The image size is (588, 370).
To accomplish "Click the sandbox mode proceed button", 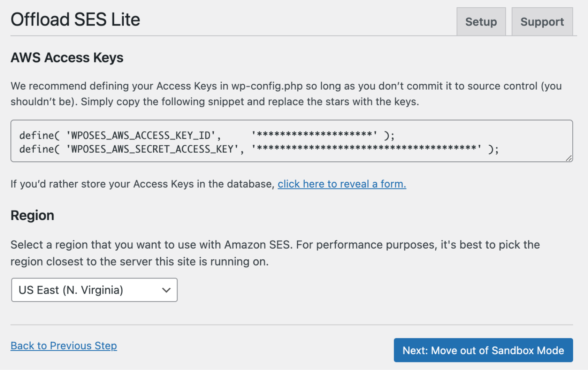I will (x=483, y=350).
